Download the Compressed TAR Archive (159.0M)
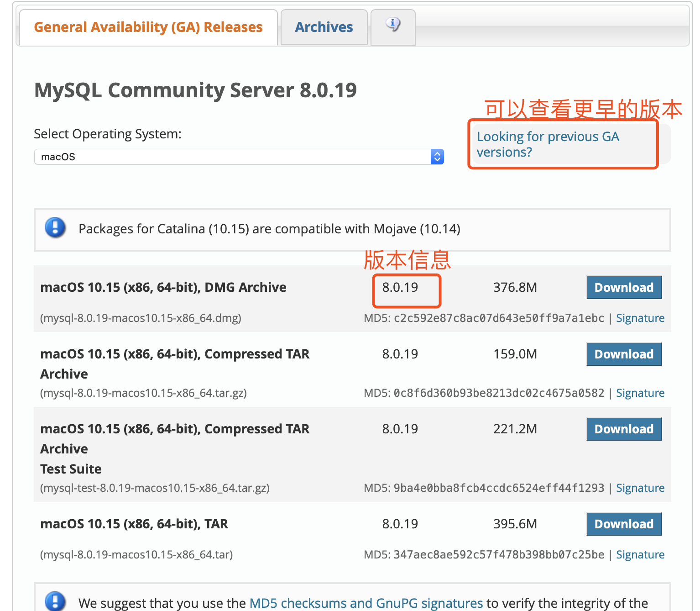This screenshot has height=611, width=700. (x=623, y=354)
